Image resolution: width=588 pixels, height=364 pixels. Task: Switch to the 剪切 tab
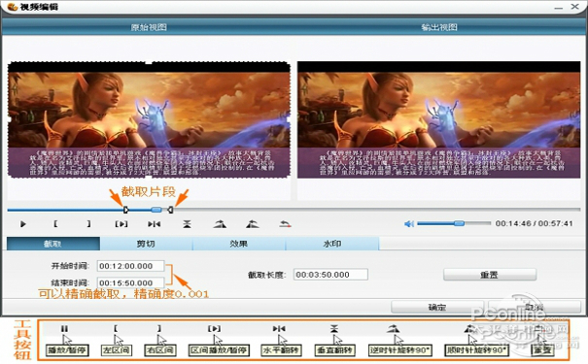(146, 244)
